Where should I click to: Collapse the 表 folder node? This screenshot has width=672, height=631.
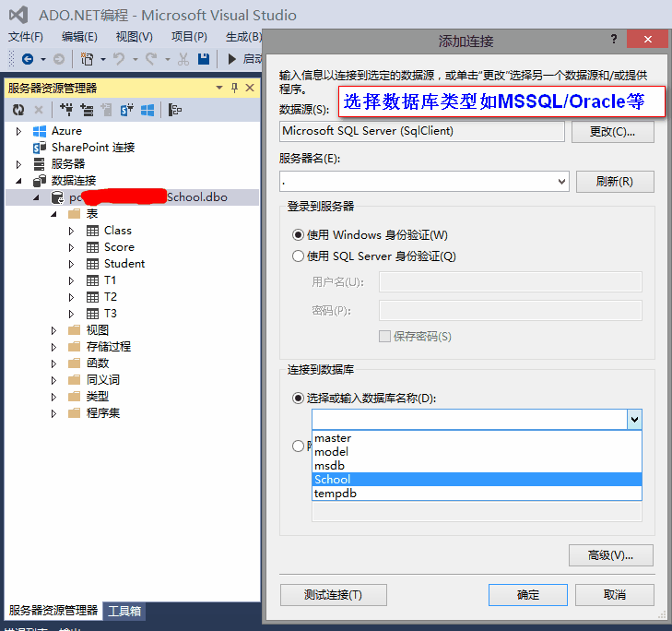54,214
